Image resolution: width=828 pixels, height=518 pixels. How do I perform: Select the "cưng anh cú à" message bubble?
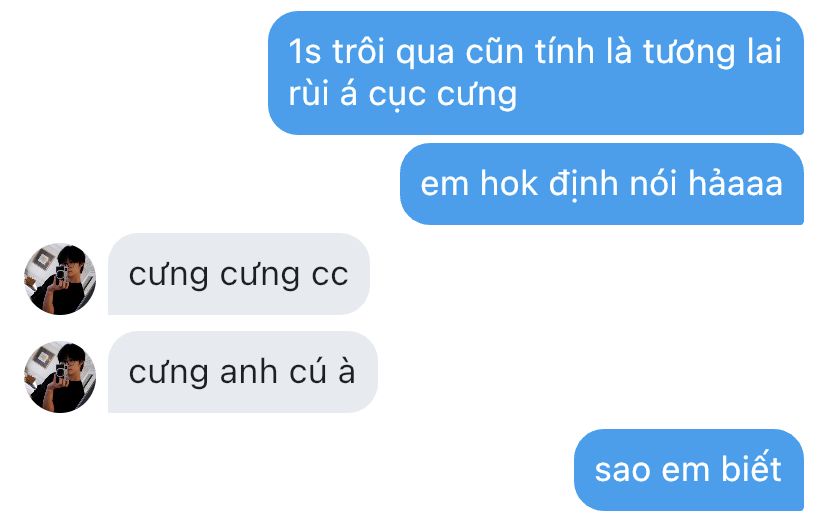click(243, 372)
